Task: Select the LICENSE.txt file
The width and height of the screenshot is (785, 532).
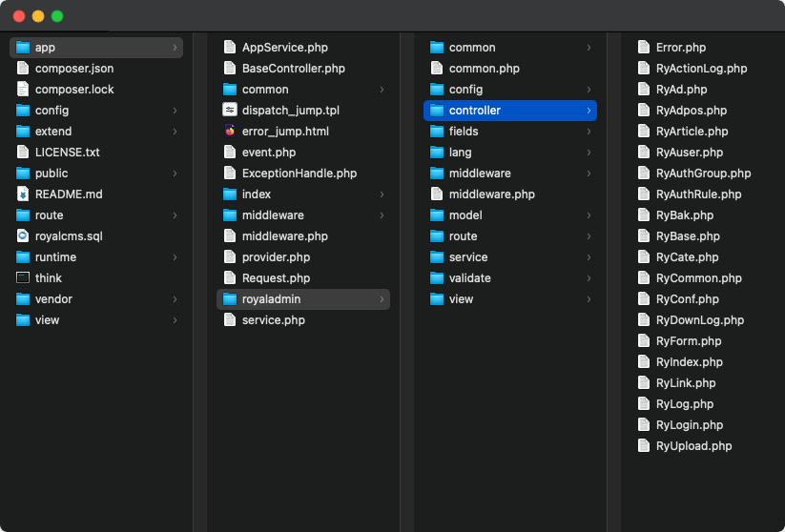Action: pyautogui.click(x=67, y=152)
